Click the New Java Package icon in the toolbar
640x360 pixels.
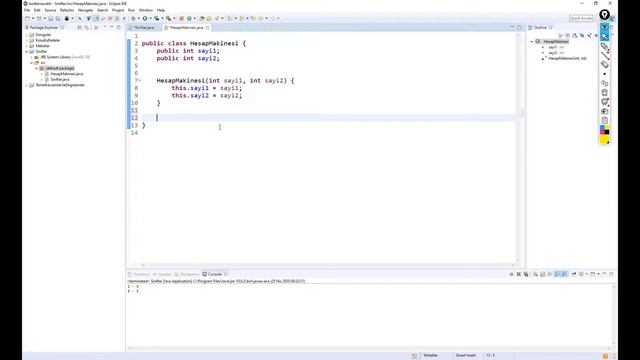coord(181,18)
